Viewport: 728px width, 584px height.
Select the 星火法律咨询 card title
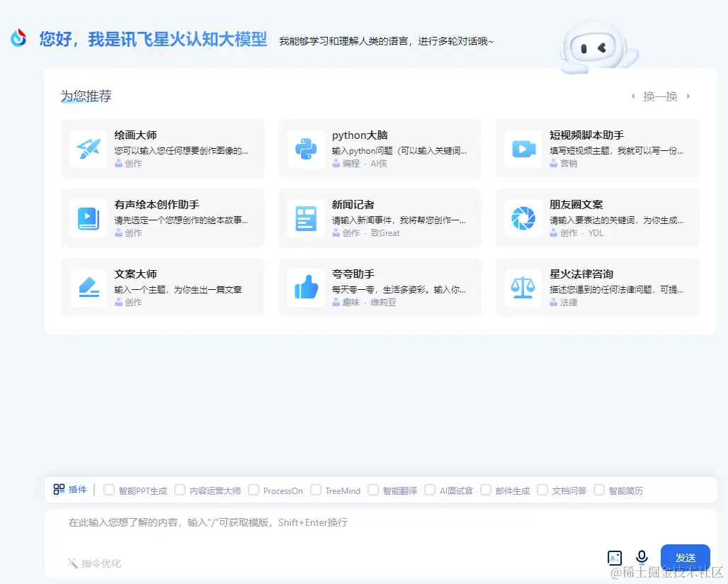point(581,274)
